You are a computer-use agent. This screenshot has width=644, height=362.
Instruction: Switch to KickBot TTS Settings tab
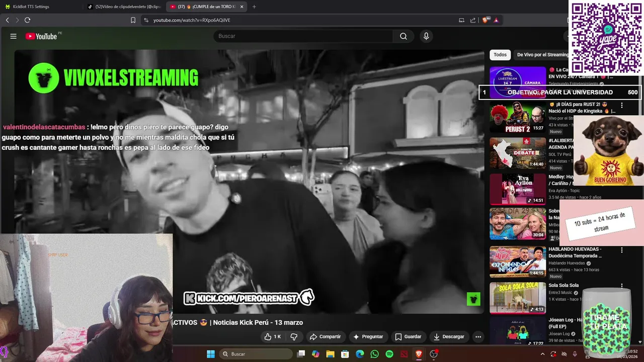(31, 7)
